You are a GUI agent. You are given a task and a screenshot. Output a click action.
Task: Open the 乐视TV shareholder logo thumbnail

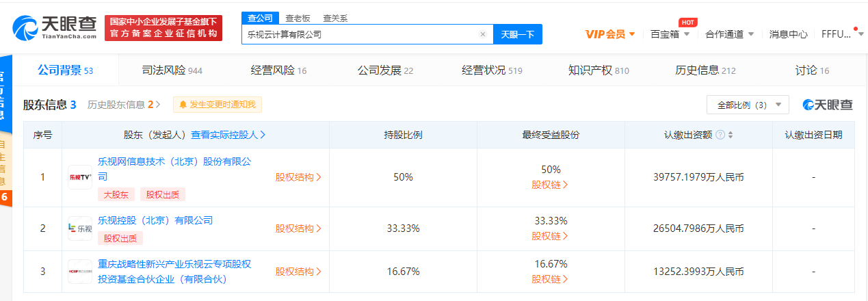tap(80, 177)
